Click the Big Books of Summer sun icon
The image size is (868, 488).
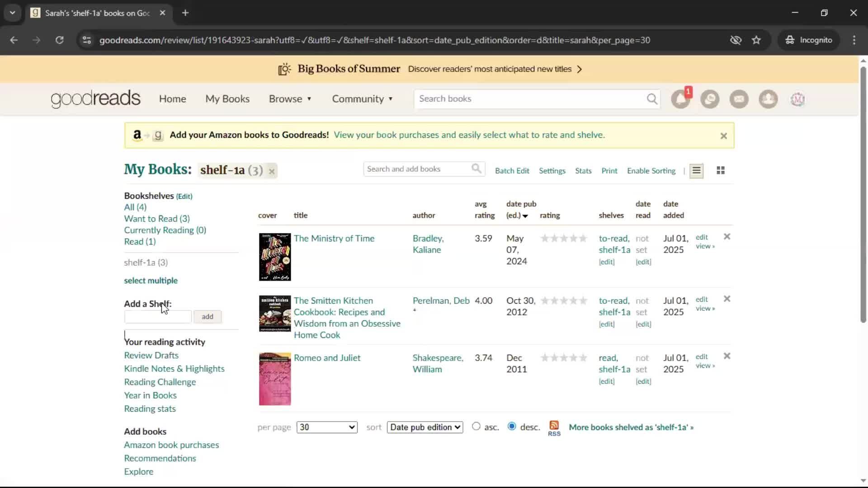tap(284, 69)
